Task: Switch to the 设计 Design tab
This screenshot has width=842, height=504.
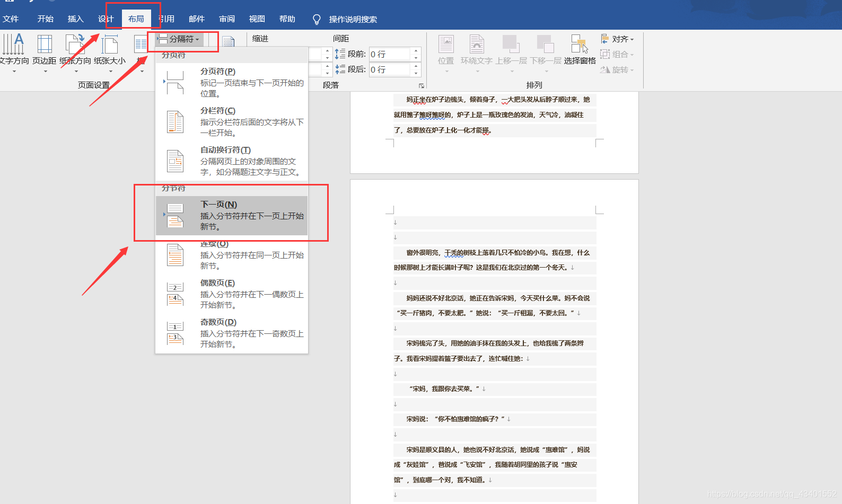Action: (x=106, y=19)
